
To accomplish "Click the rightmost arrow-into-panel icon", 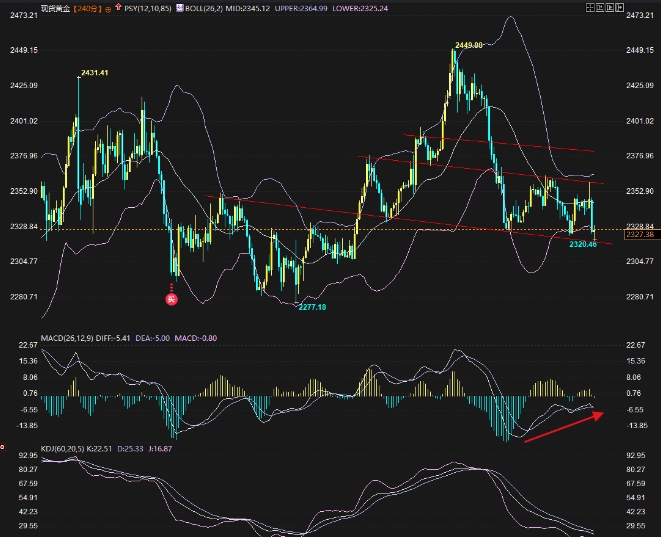I will coord(619,7).
